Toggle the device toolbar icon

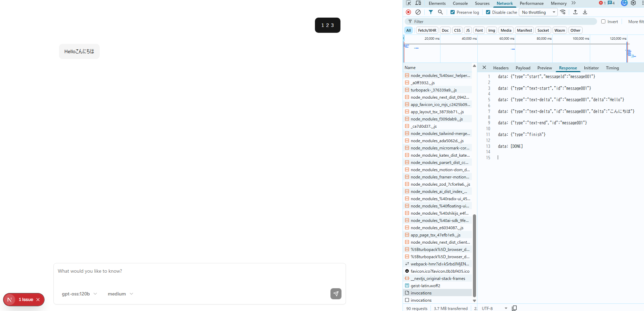(x=418, y=3)
